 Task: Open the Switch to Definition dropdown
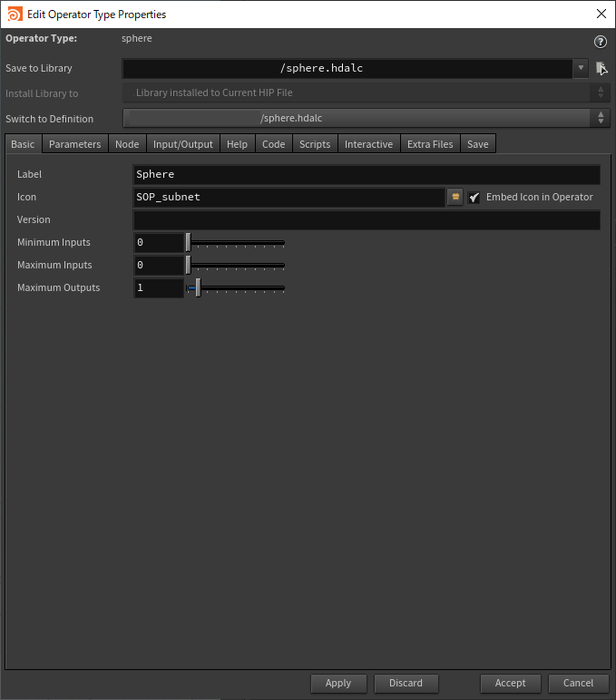pyautogui.click(x=367, y=118)
